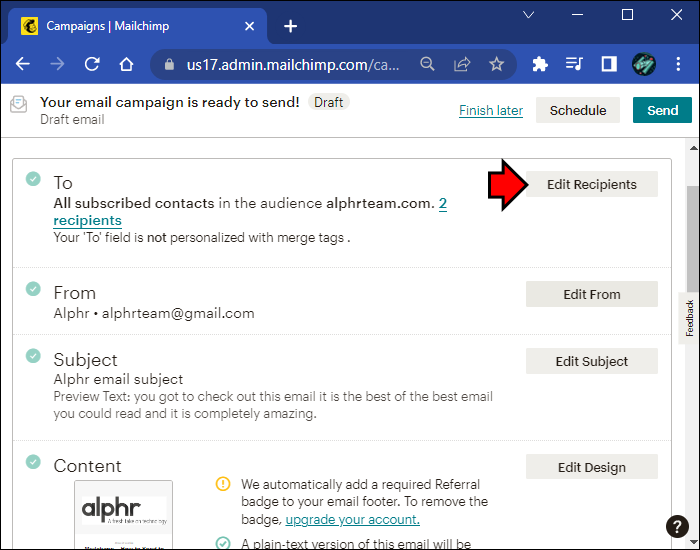
Task: Click Edit Recipients button
Action: (x=591, y=184)
